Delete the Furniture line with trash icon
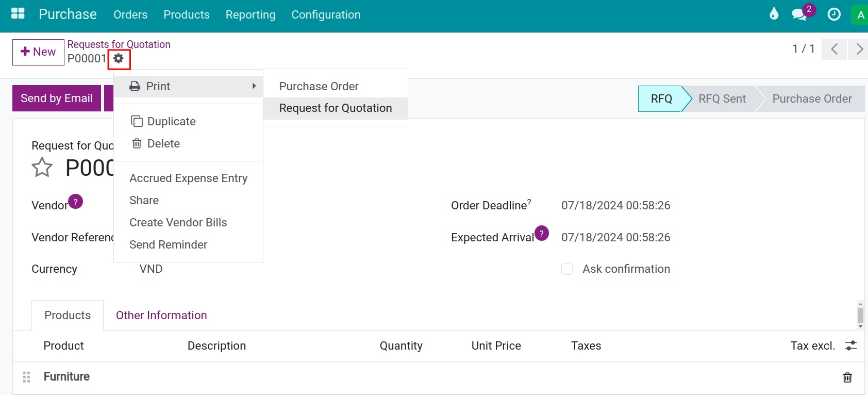The width and height of the screenshot is (868, 395). coord(847,377)
